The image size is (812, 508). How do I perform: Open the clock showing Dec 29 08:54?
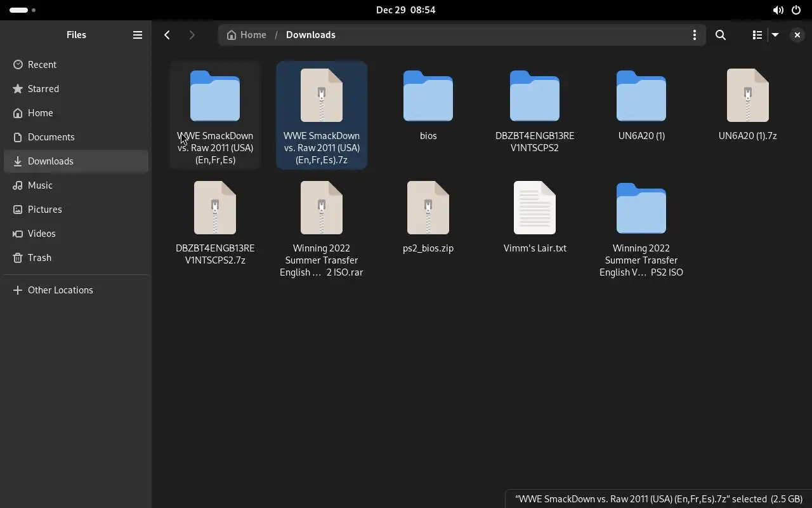click(406, 10)
